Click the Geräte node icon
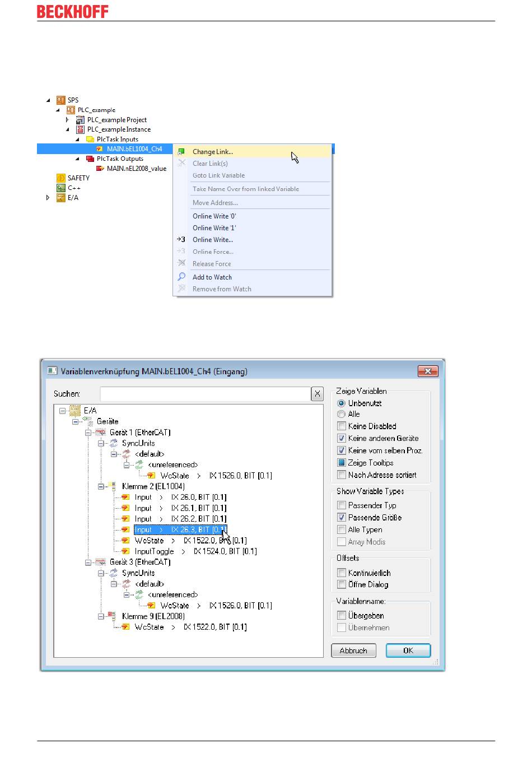Image resolution: width=532 pixels, height=767 pixels. point(88,421)
